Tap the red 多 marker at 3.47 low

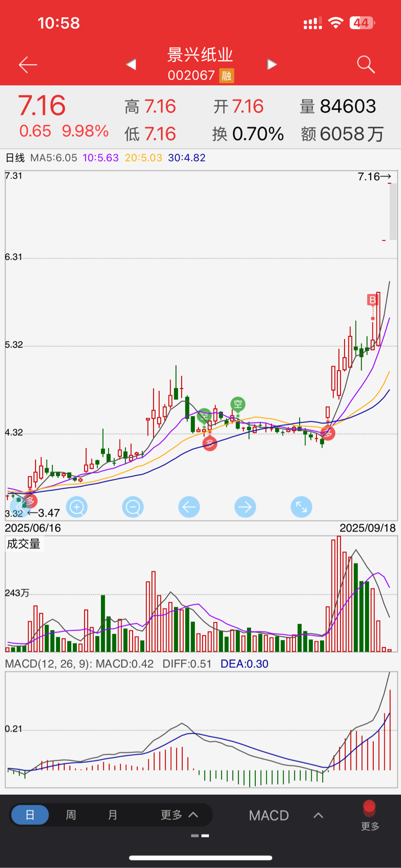[x=31, y=501]
